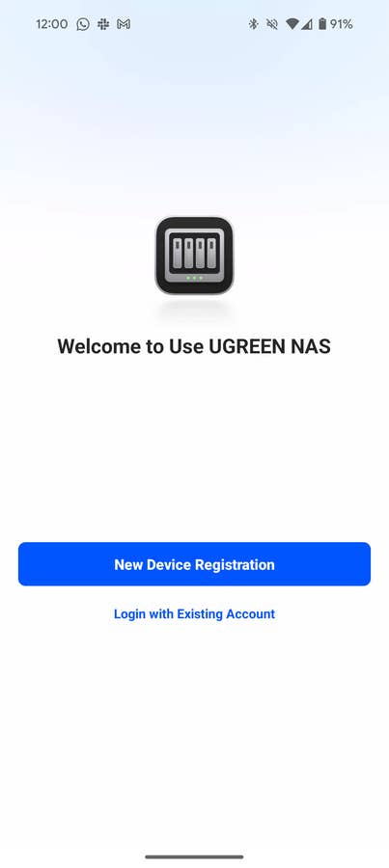Click the green LED dots on NAS logo
Viewport: 389px width, 868px height.
(195, 278)
